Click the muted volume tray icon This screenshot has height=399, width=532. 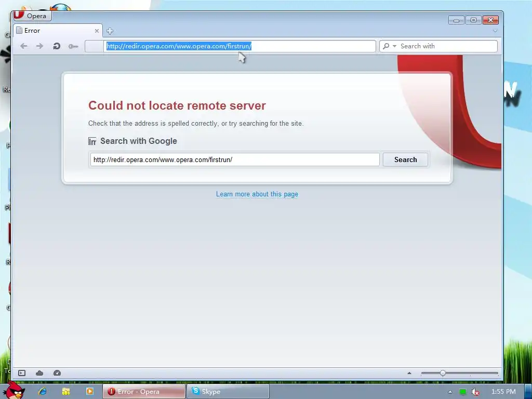[475, 392]
